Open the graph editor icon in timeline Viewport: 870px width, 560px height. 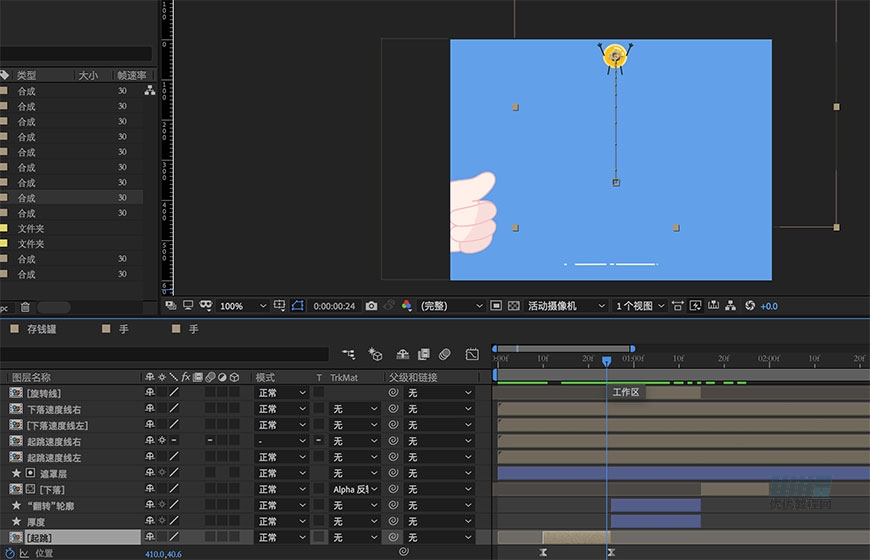(x=472, y=354)
